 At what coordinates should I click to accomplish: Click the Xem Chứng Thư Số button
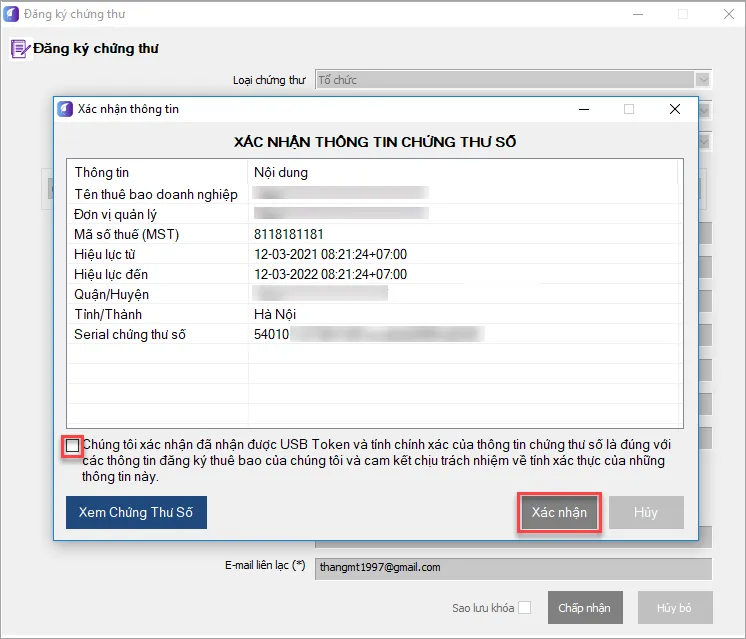136,513
